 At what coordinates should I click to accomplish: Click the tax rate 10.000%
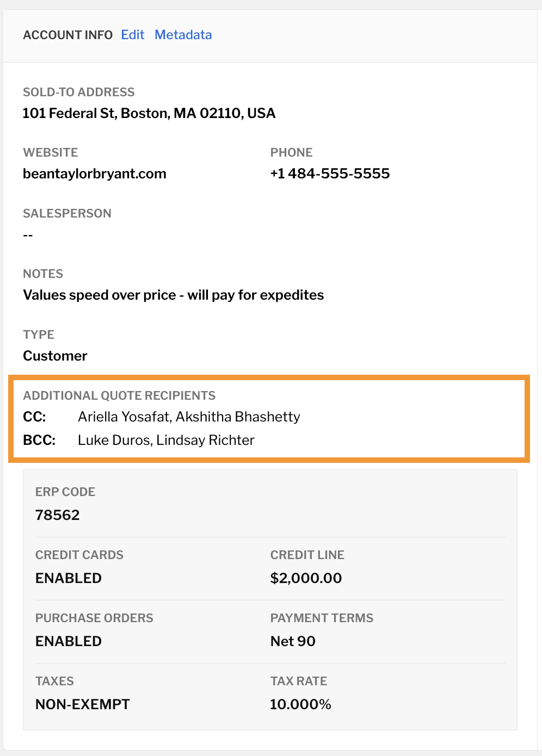click(300, 704)
